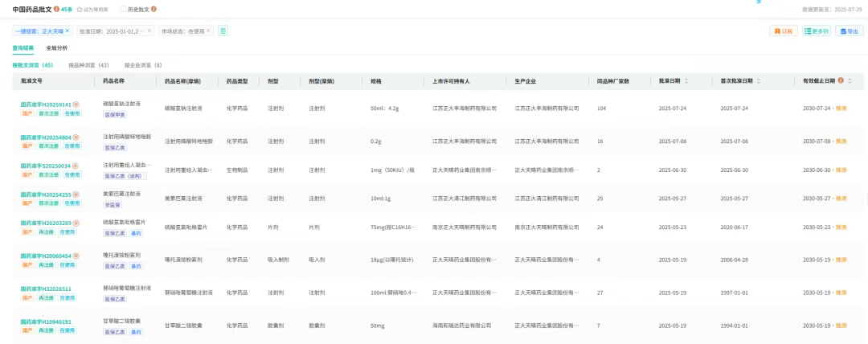Click the 订阅 subscribe button

pos(784,31)
